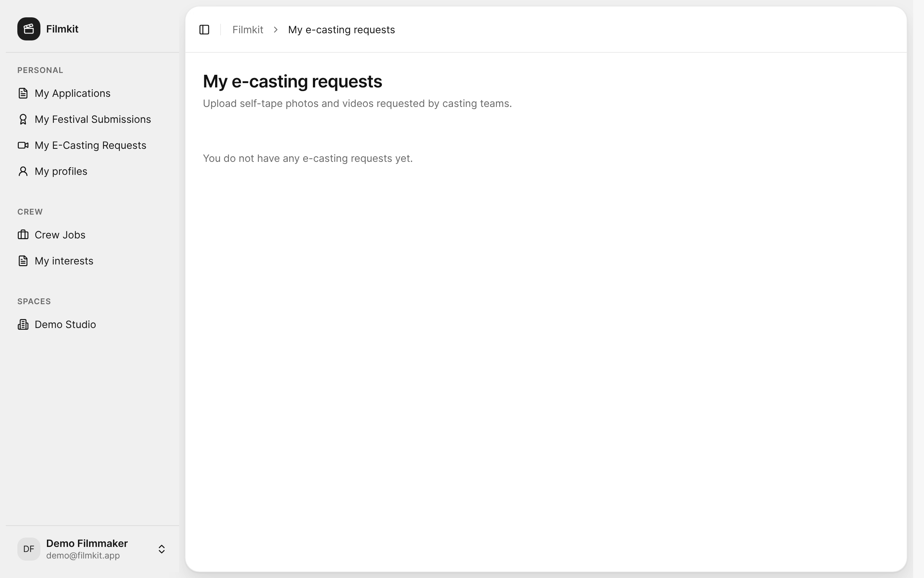The height and width of the screenshot is (578, 924).
Task: Click the Filmkit brand name in sidebar
Action: point(62,29)
